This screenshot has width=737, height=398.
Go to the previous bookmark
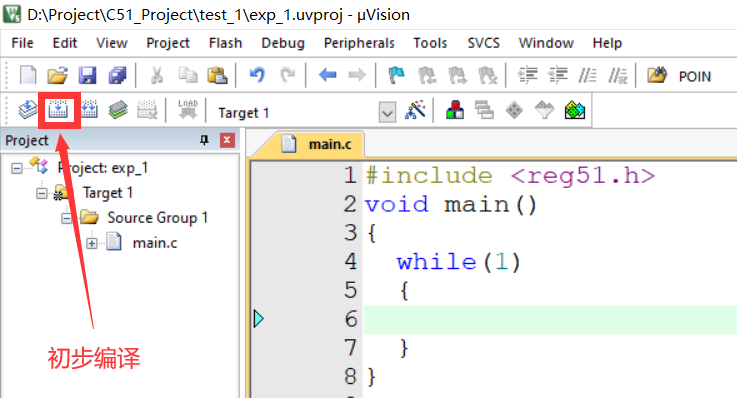pyautogui.click(x=427, y=75)
